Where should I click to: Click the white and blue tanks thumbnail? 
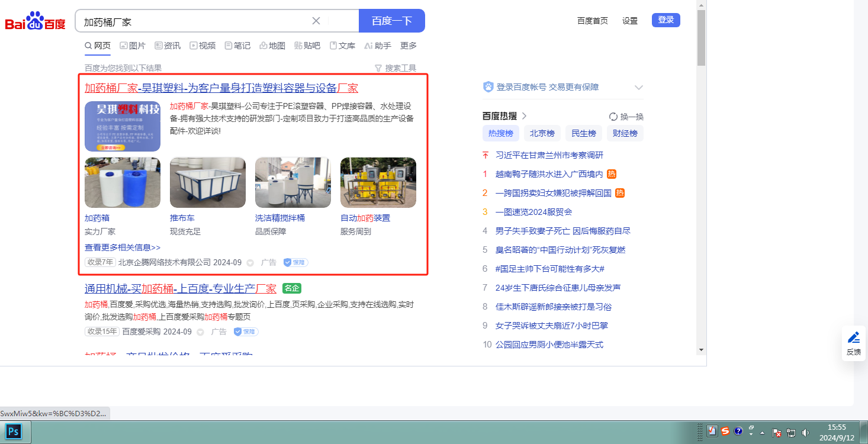point(123,182)
